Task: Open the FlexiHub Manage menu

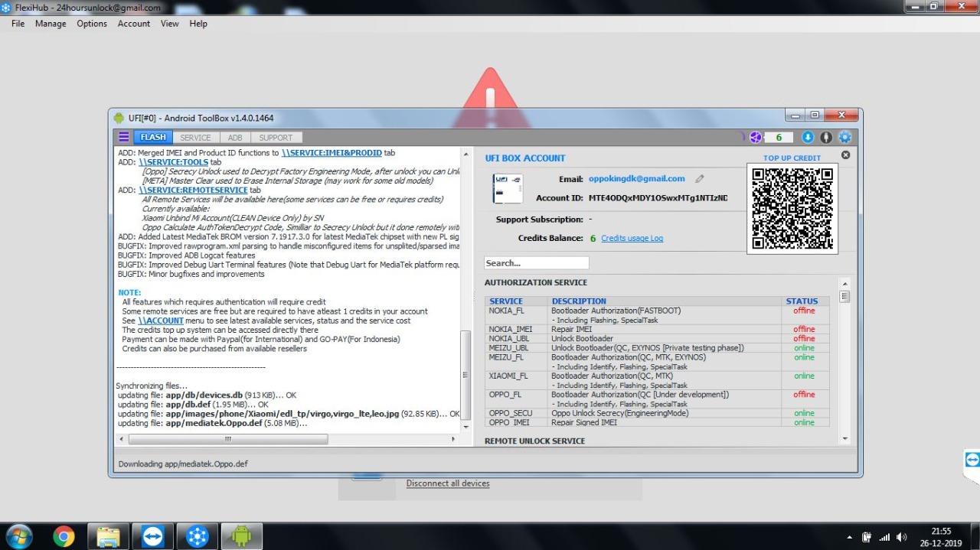Action: tap(51, 24)
